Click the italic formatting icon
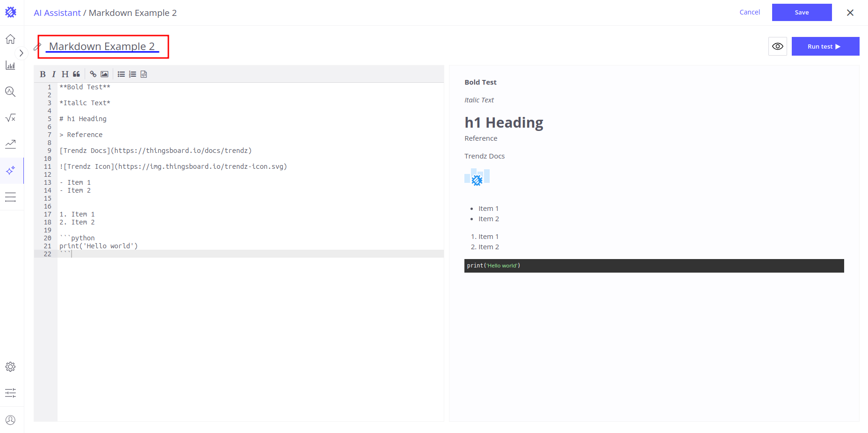Image resolution: width=868 pixels, height=433 pixels. pos(54,74)
